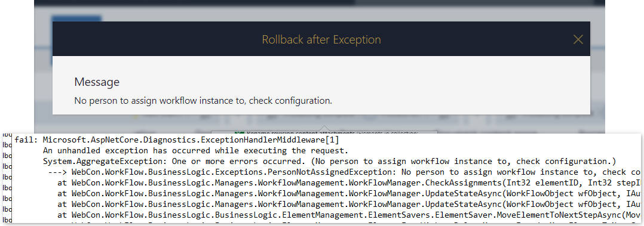
Task: Click the green icon beside Rename revision content
Action: pyautogui.click(x=239, y=134)
